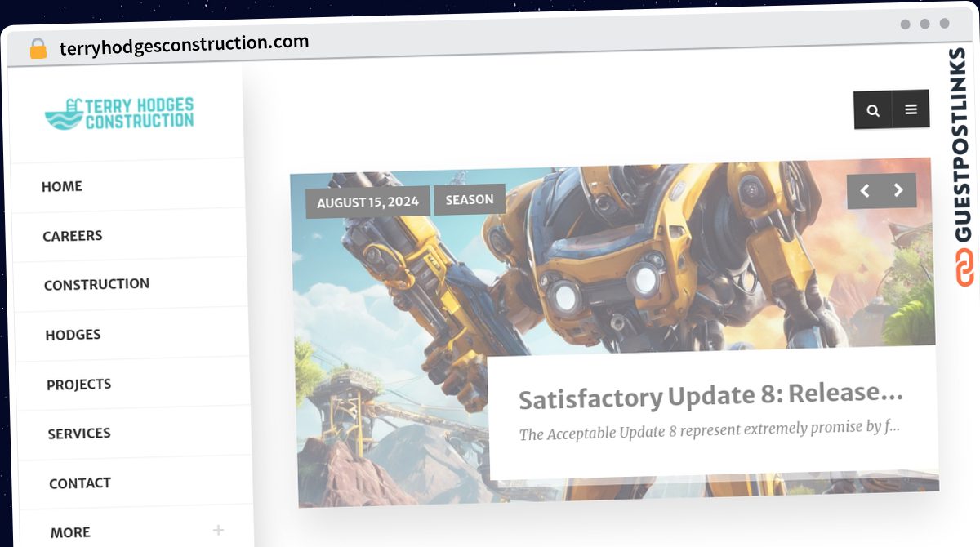
Task: Open the SERVICES menu item
Action: (x=79, y=434)
